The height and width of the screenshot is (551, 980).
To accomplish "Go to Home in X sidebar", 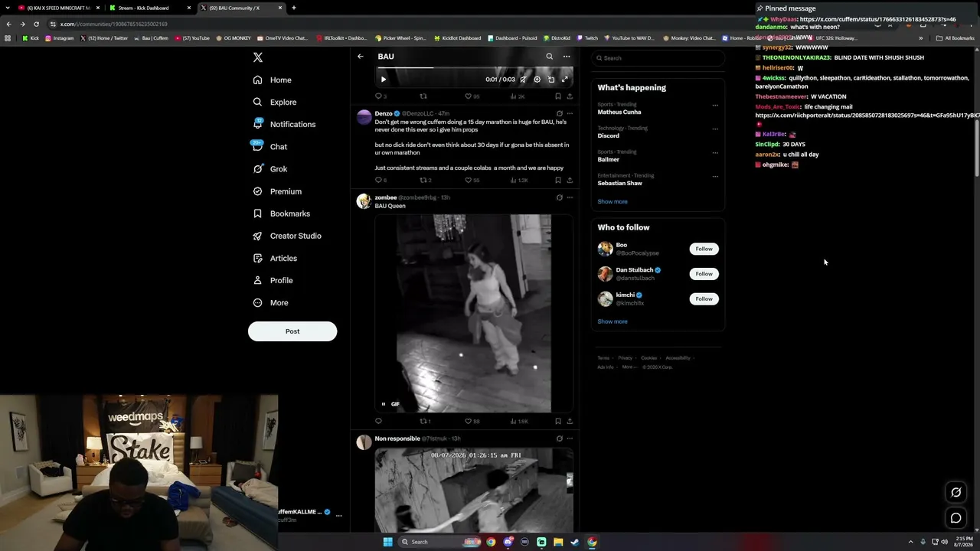I will point(273,80).
